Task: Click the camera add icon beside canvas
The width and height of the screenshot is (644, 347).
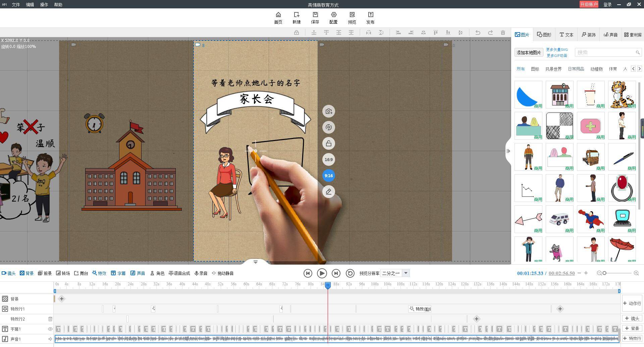Action: [329, 112]
